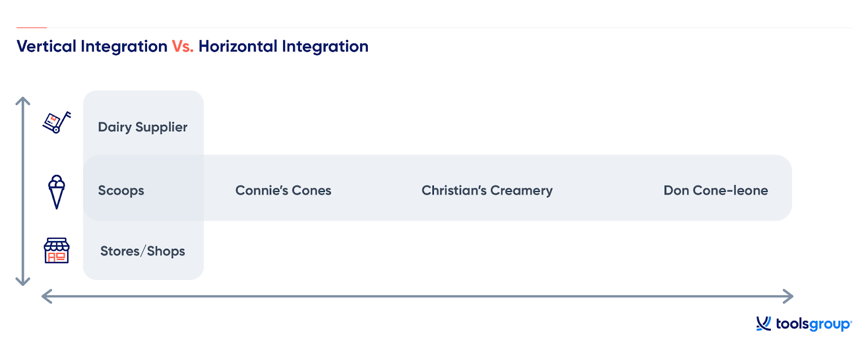This screenshot has height=344, width=868.
Task: Click the orange accent line above title
Action: pos(31,27)
